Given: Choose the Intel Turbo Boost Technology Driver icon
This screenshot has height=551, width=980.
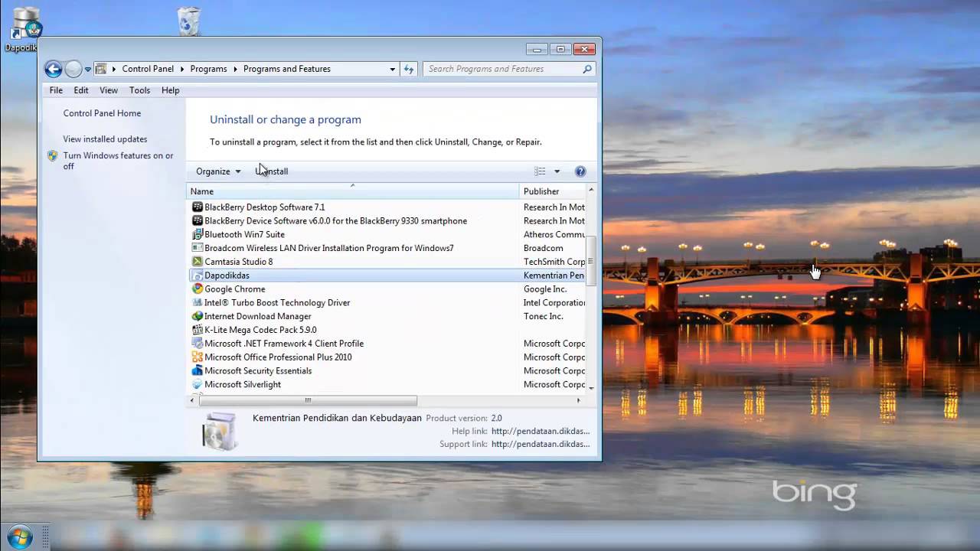Looking at the screenshot, I should pyautogui.click(x=198, y=303).
